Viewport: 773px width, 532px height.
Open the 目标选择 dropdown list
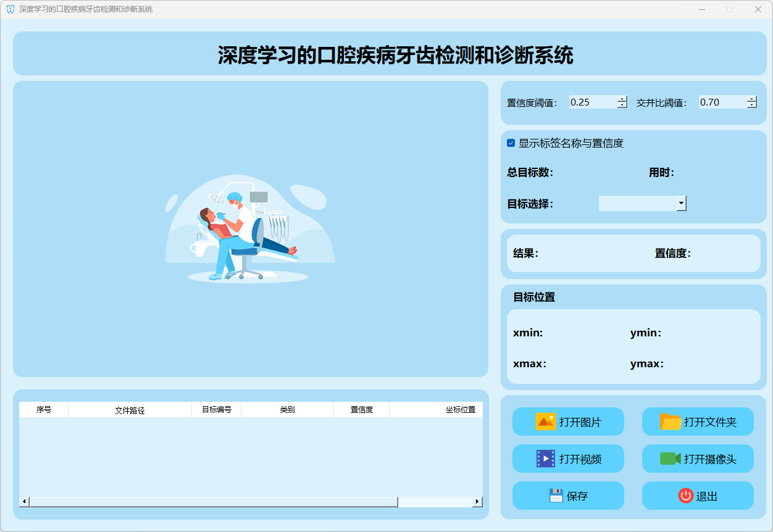pyautogui.click(x=681, y=203)
